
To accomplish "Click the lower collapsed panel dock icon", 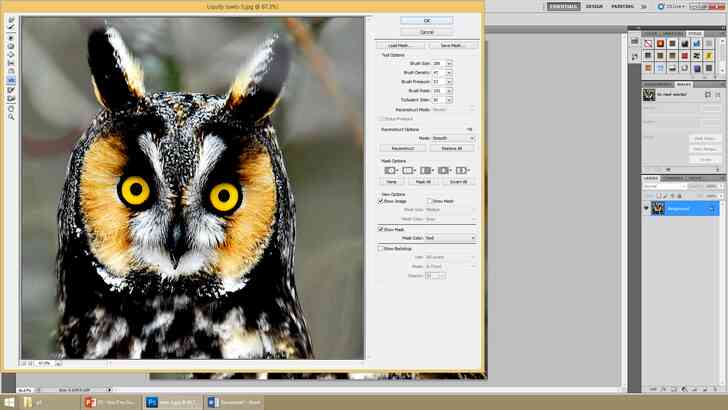I will [x=635, y=57].
